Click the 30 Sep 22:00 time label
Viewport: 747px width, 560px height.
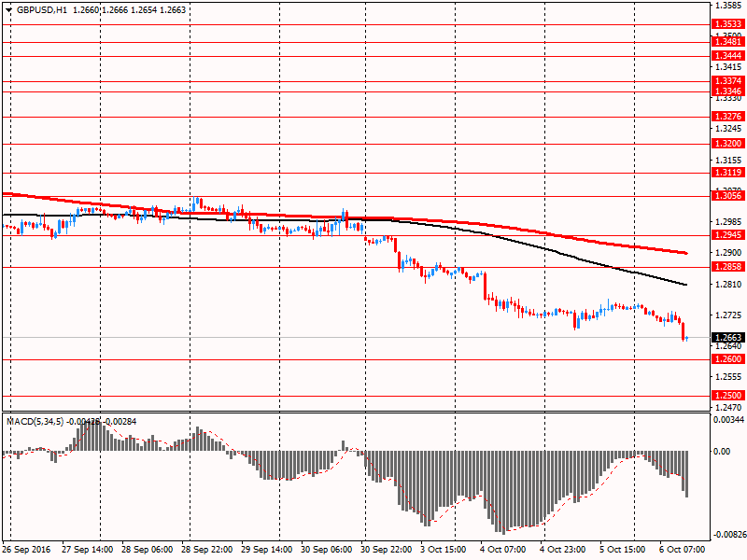pyautogui.click(x=387, y=550)
